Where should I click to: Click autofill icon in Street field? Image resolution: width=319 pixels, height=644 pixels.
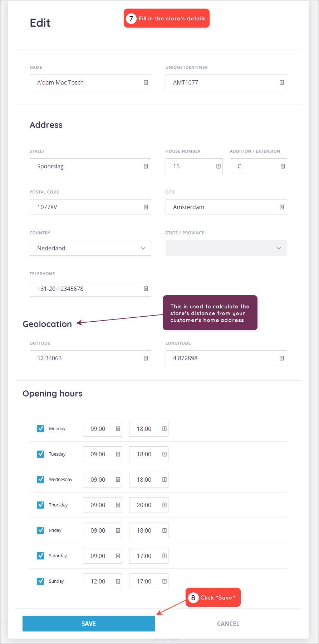146,166
